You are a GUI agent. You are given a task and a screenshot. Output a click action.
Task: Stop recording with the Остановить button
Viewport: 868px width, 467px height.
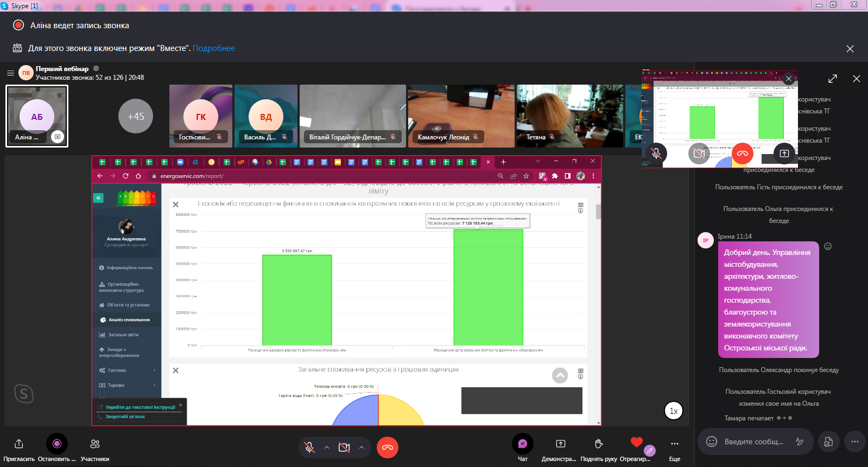pyautogui.click(x=57, y=444)
